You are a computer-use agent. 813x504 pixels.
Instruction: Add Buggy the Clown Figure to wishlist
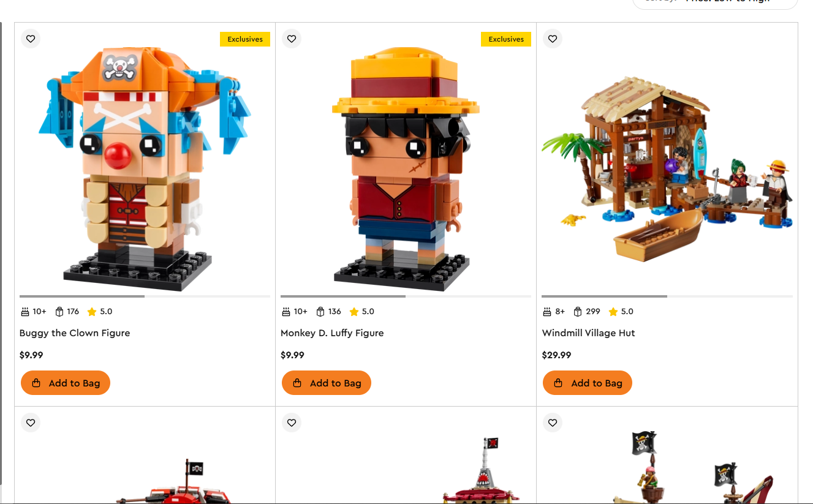point(31,39)
